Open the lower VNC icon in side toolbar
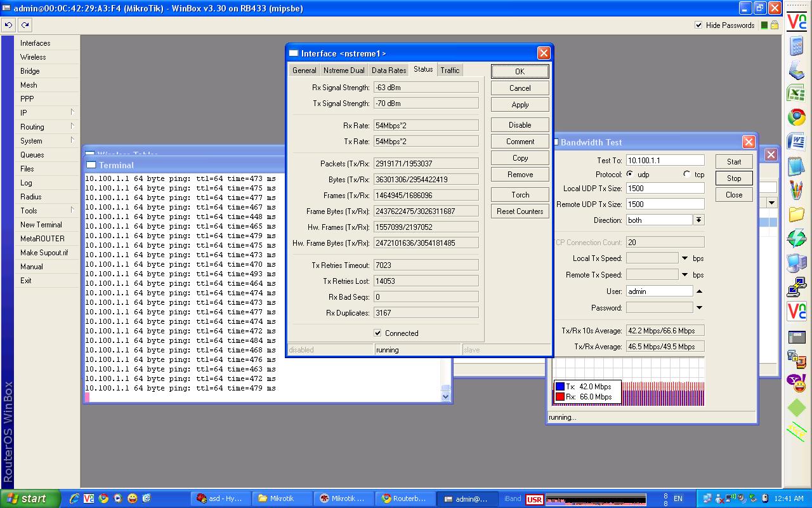Screen dimensions: 812x508 796,311
